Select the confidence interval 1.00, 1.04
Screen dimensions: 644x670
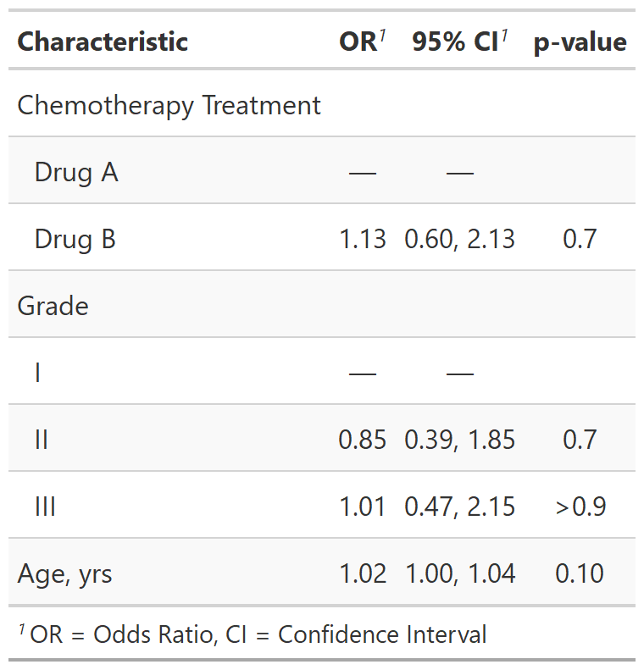459,574
